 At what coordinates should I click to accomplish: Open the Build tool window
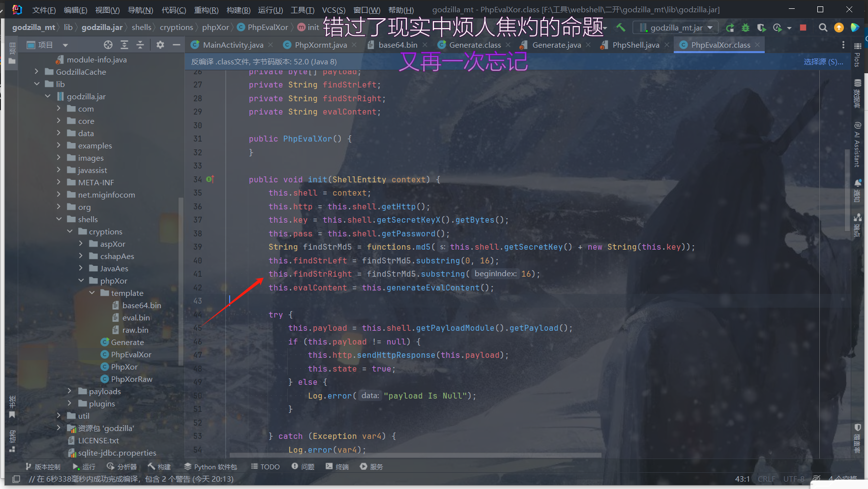[x=159, y=467]
